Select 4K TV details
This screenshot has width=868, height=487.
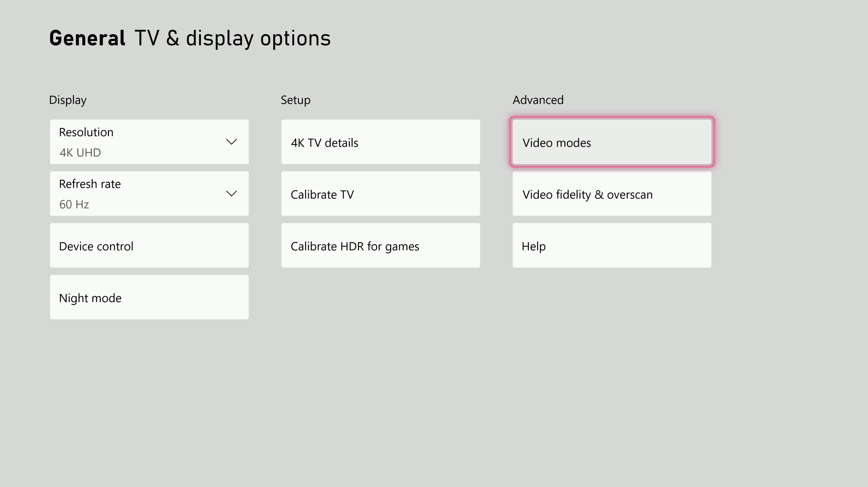[x=380, y=142]
